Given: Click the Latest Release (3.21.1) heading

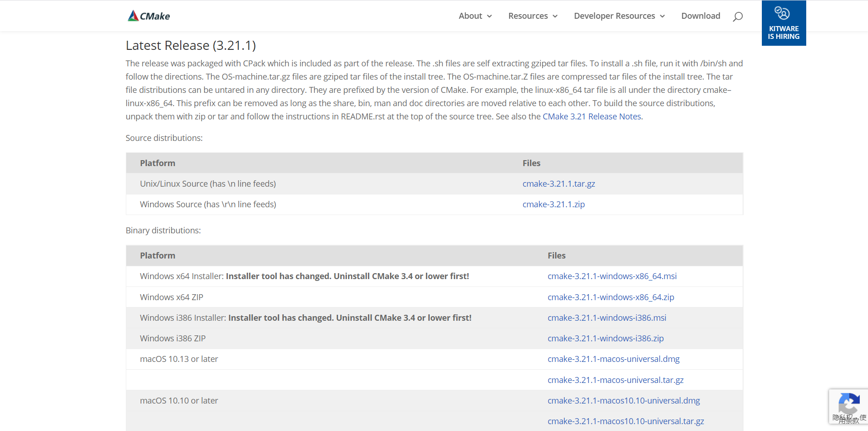Looking at the screenshot, I should coord(191,46).
